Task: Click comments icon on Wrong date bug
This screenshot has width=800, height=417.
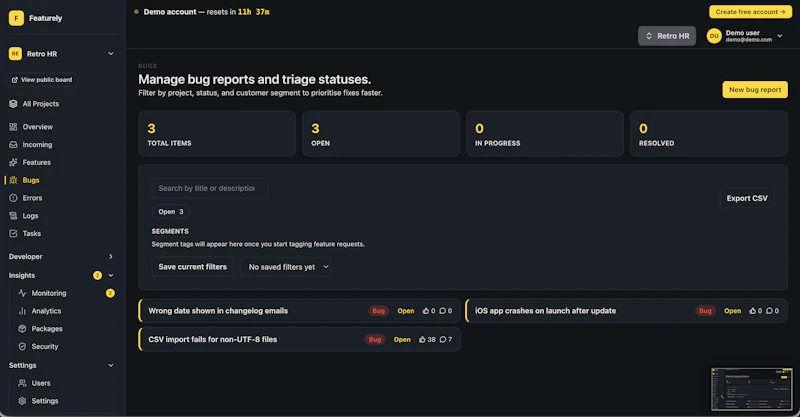Action: tap(442, 311)
